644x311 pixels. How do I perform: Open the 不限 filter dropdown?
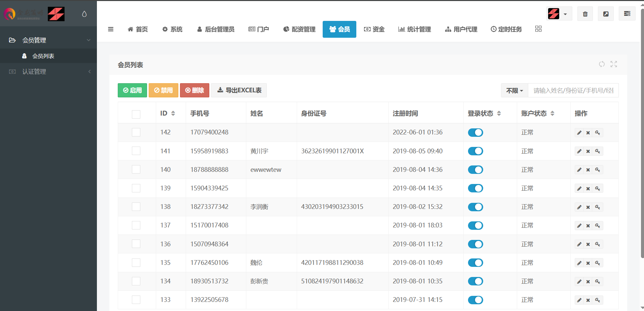point(514,91)
